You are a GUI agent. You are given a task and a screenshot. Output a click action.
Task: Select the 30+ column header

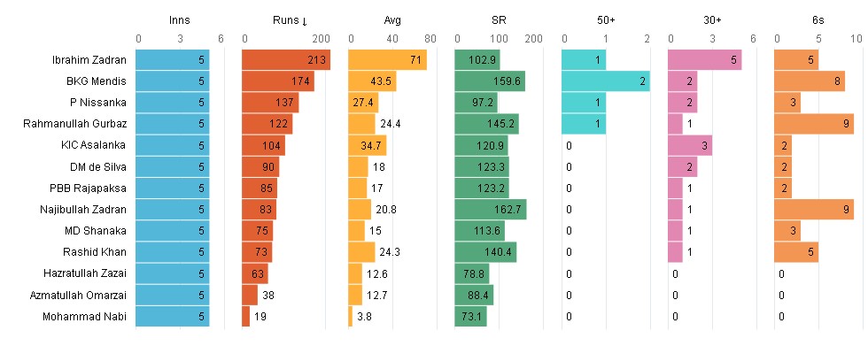tap(712, 20)
